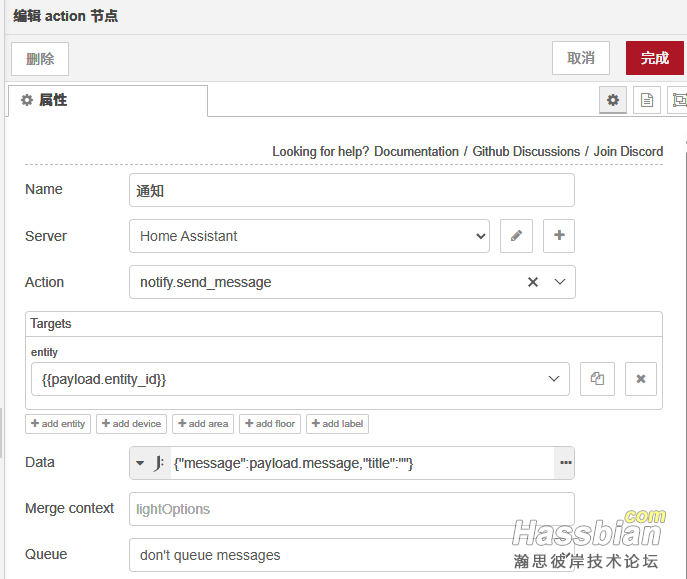Viewport: 687px width, 579px height.
Task: Open the Github Discussions link
Action: click(x=526, y=152)
